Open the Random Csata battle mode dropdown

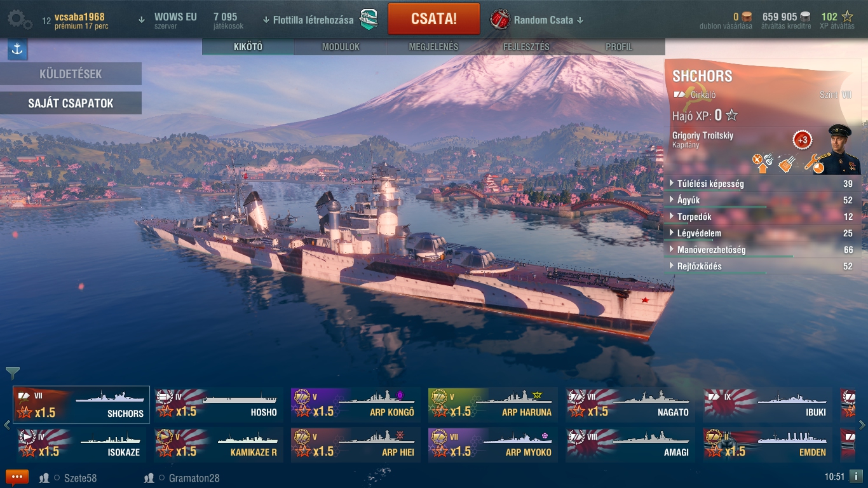pos(548,20)
